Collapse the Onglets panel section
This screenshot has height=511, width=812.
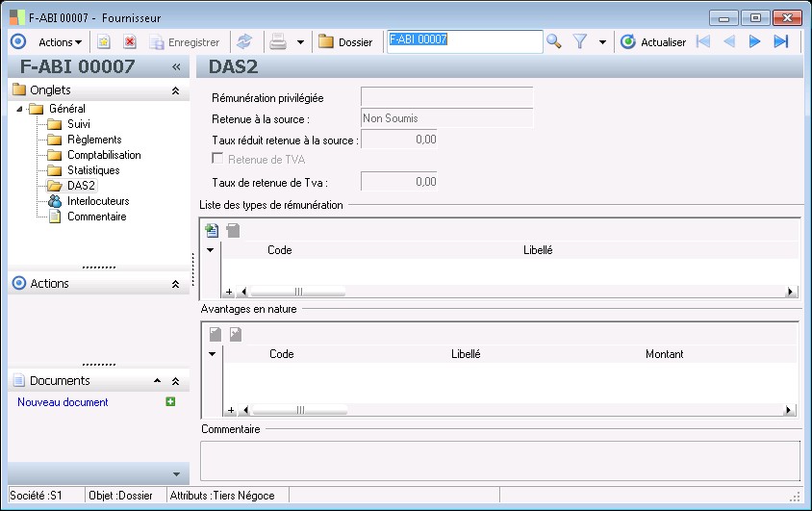175,90
